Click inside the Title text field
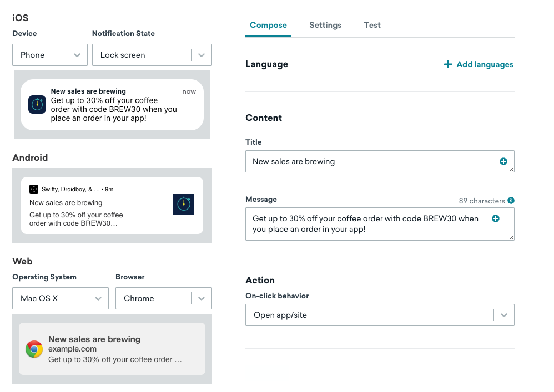Image resolution: width=554 pixels, height=392 pixels. [361, 161]
